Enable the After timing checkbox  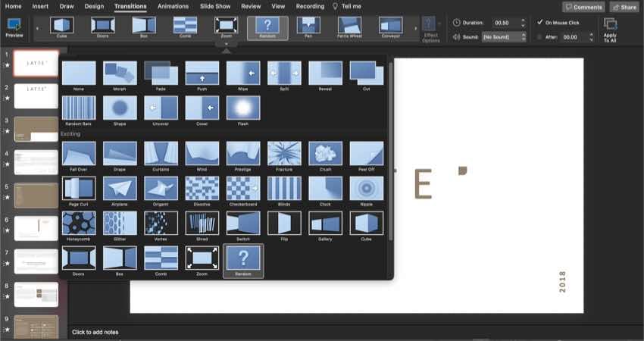point(539,36)
